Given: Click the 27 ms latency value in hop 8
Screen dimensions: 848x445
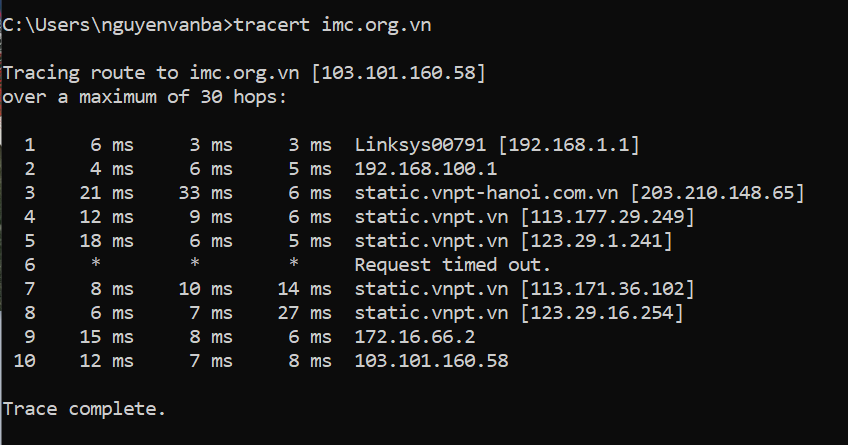Looking at the screenshot, I should tap(304, 313).
